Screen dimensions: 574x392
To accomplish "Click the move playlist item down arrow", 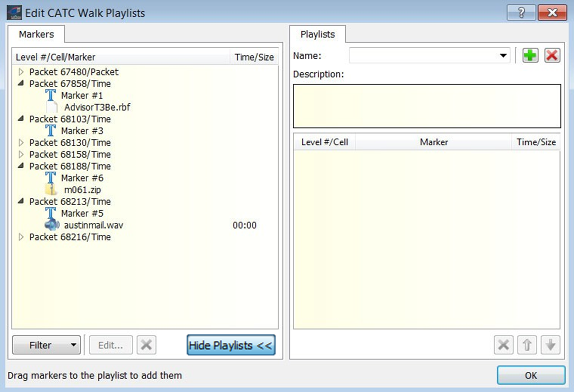I will click(x=551, y=345).
